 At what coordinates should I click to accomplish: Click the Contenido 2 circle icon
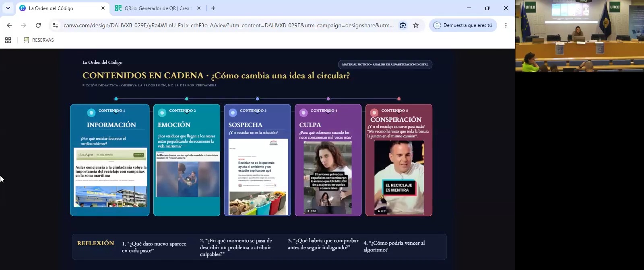[162, 112]
